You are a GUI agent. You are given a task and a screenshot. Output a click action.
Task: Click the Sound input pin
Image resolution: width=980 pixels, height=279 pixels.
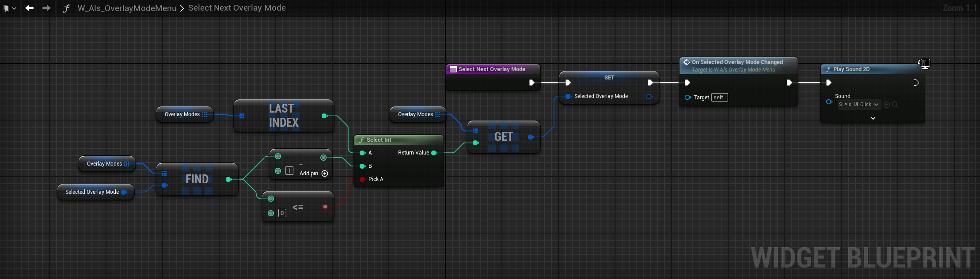829,102
